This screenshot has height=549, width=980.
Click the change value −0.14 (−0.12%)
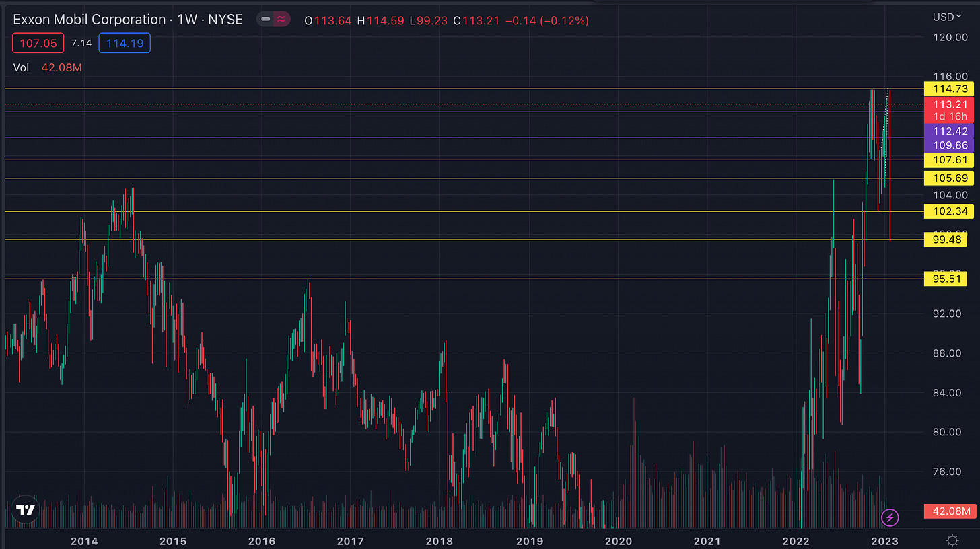547,20
